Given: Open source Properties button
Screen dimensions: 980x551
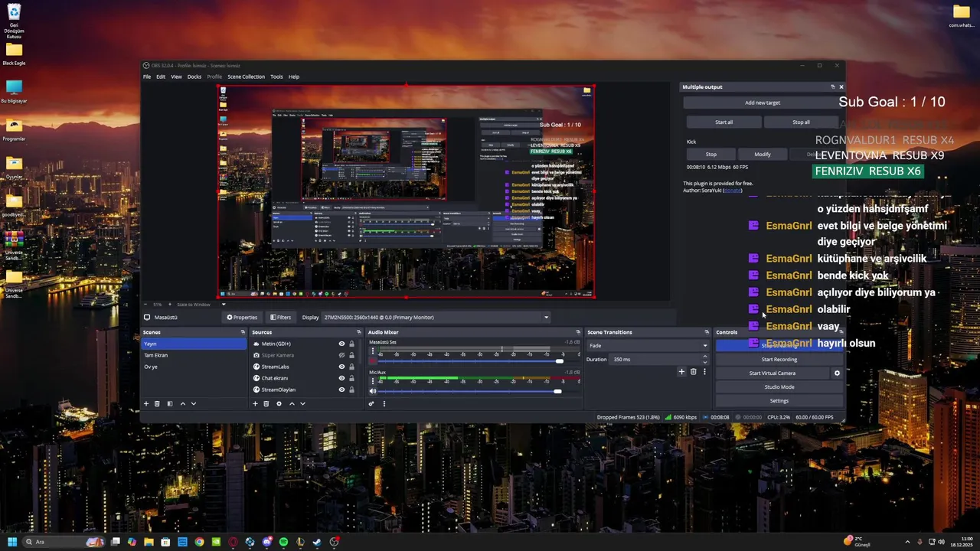Looking at the screenshot, I should [x=243, y=318].
